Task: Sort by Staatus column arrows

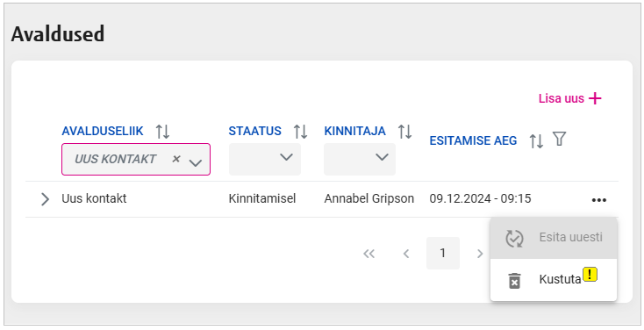Action: point(301,132)
